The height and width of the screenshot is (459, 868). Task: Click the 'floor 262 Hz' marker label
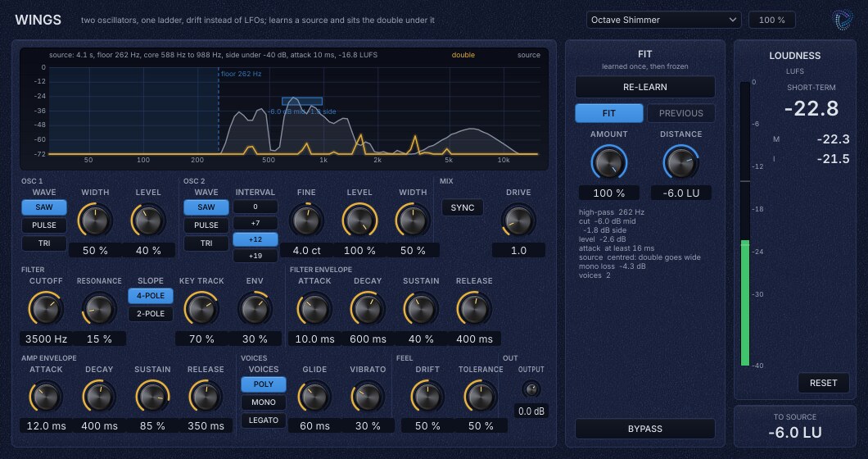point(242,74)
